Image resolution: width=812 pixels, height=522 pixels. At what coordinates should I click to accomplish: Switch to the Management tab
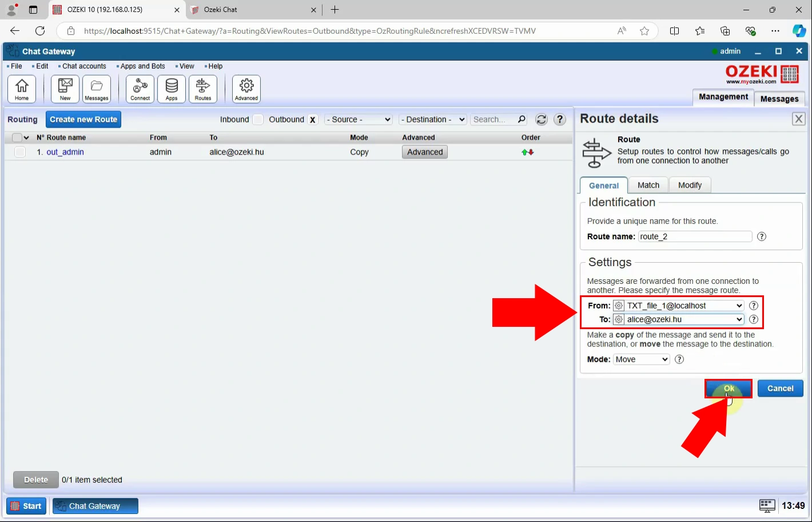tap(723, 97)
